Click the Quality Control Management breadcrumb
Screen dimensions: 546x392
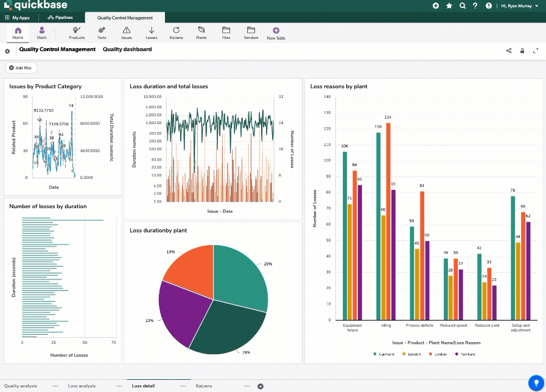pyautogui.click(x=57, y=49)
